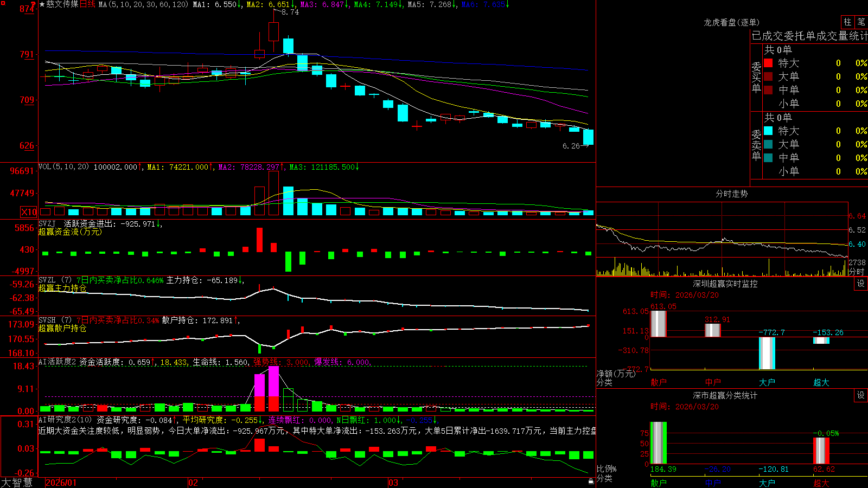
Task: Switch to 柱 bar view
Action: [x=847, y=22]
